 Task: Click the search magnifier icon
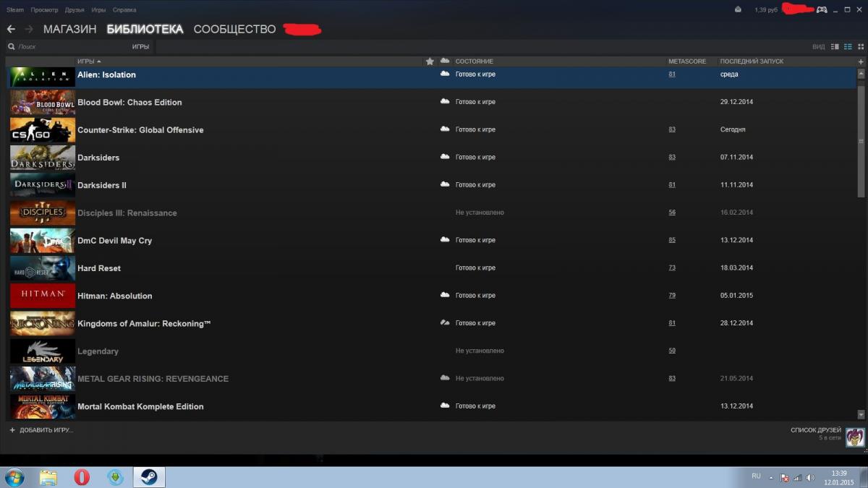12,46
